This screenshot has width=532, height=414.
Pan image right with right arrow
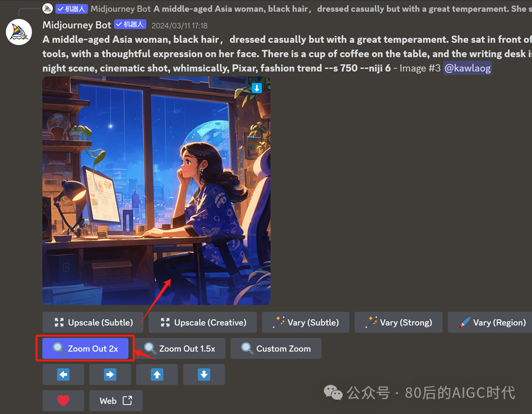tap(110, 375)
